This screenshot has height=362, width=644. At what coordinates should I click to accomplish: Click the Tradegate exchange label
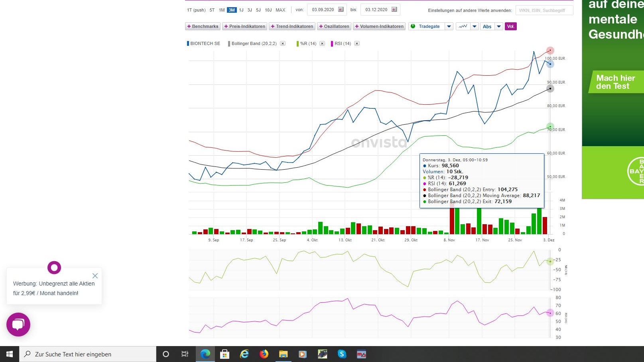pyautogui.click(x=429, y=26)
